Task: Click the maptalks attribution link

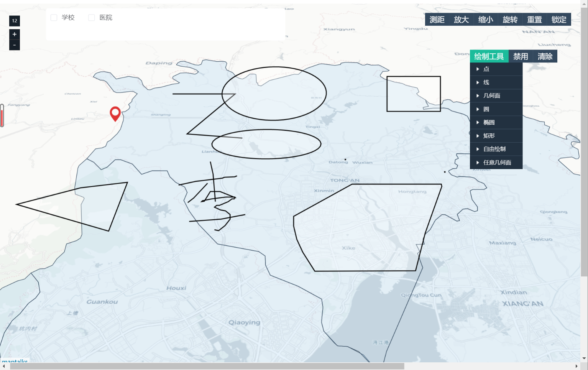Action: [15, 361]
